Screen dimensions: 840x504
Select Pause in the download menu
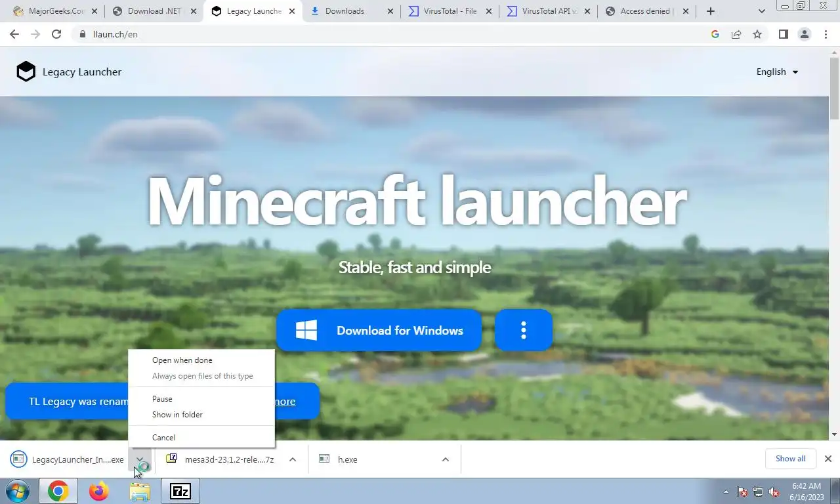(x=201, y=399)
